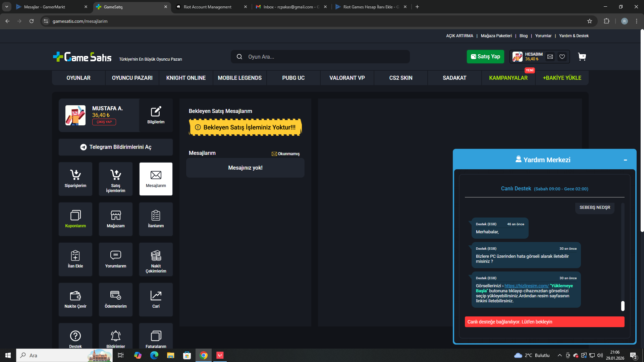Minimize the Yardım Merkezi chat panel
Screen dimensions: 644x362
coord(625,160)
